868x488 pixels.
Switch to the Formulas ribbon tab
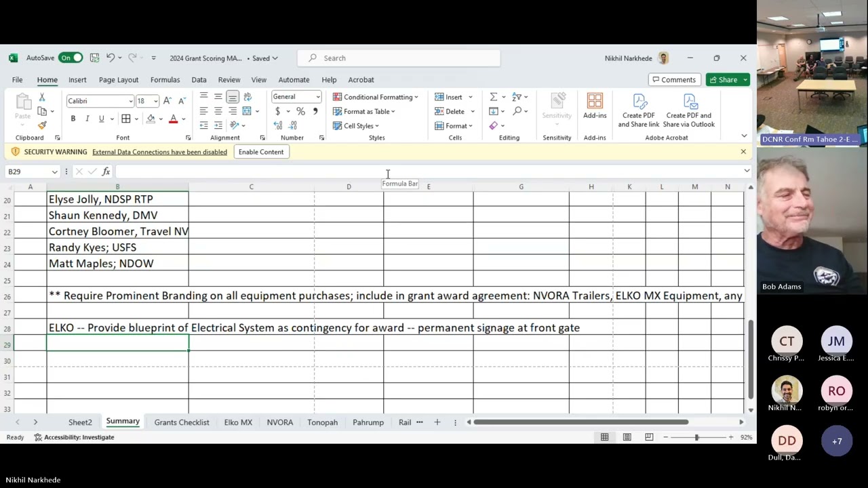tap(165, 79)
